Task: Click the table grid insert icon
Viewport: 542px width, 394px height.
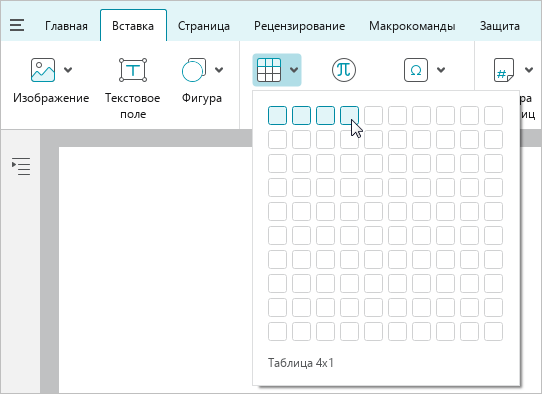Action: pyautogui.click(x=269, y=70)
